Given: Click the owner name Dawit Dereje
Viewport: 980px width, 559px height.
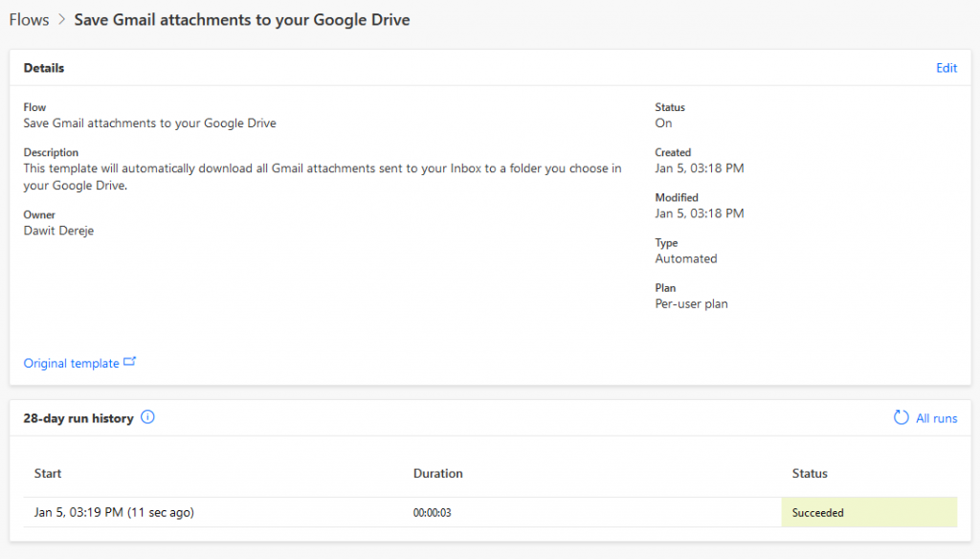Looking at the screenshot, I should point(57,230).
